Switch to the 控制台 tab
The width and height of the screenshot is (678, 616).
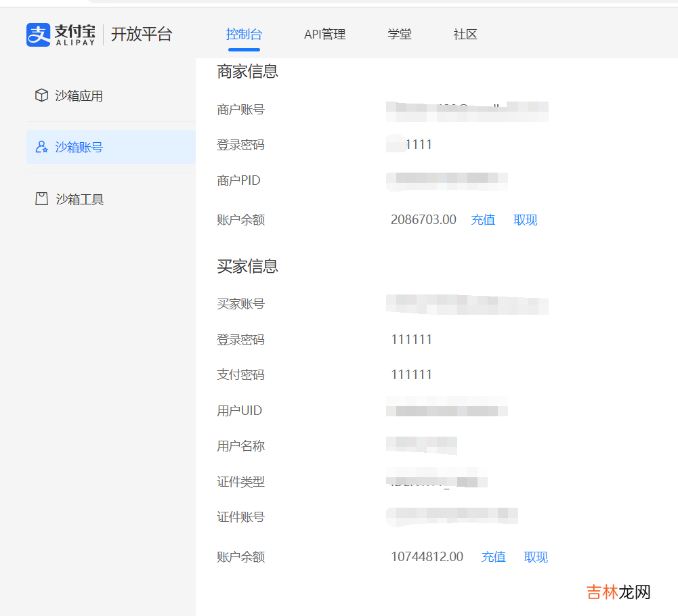(244, 35)
